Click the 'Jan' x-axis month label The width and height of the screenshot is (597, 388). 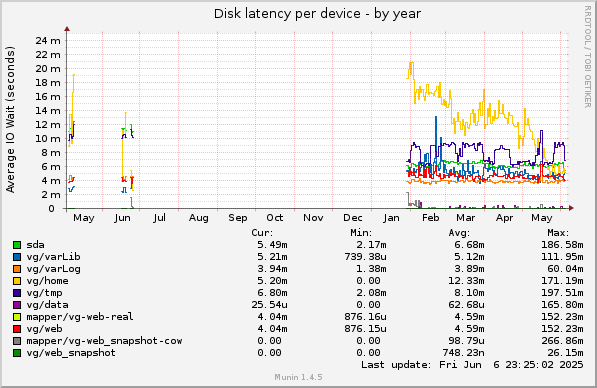pyautogui.click(x=391, y=218)
